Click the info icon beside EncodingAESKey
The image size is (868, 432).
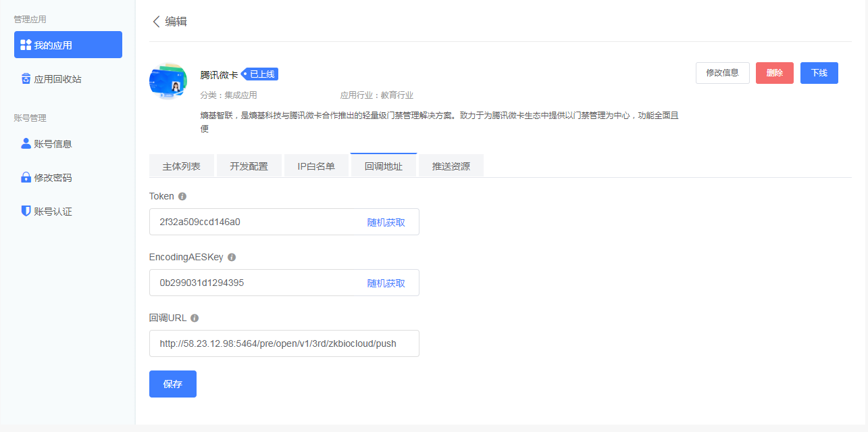(x=232, y=257)
